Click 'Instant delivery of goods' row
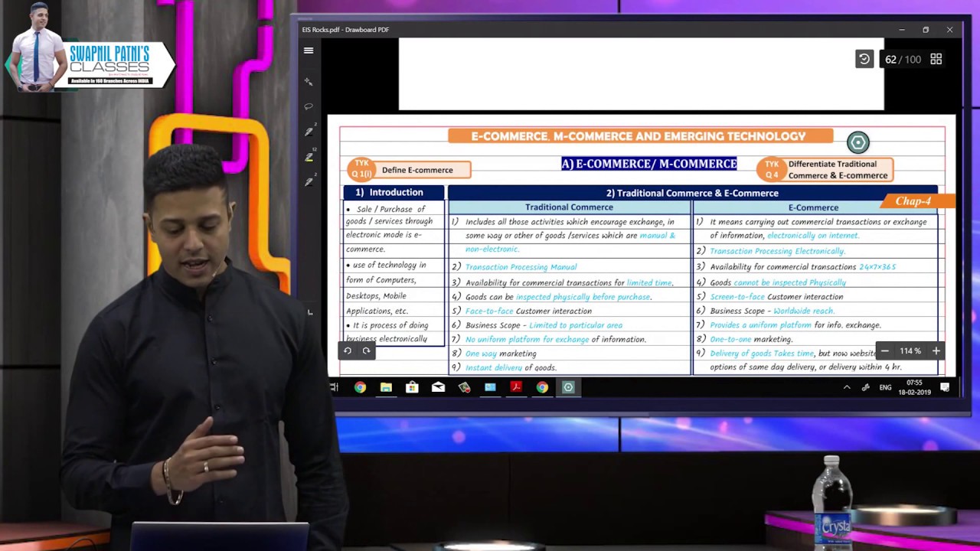This screenshot has width=980, height=551. (x=511, y=367)
